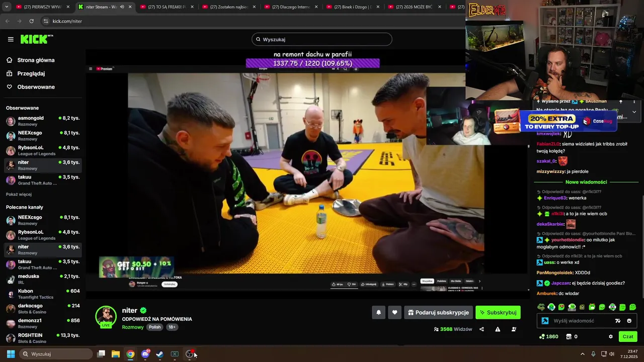Switch to 2026 MOŻE BYĆ tab
644x362 pixels.
coord(414,7)
